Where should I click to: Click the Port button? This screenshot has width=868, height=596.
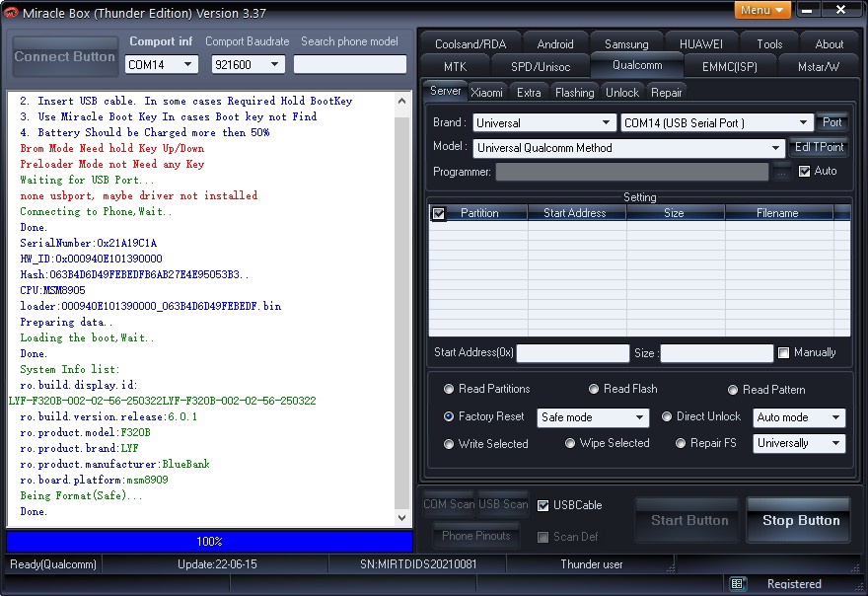tap(832, 122)
